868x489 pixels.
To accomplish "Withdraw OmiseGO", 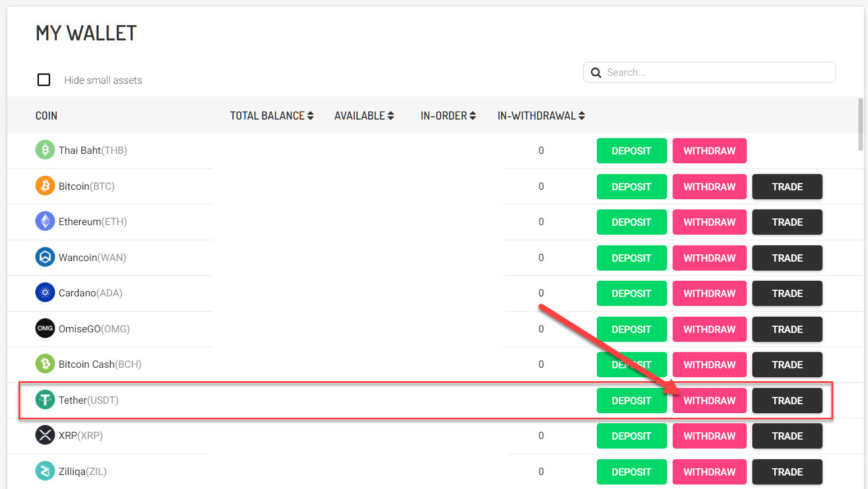I will 710,329.
